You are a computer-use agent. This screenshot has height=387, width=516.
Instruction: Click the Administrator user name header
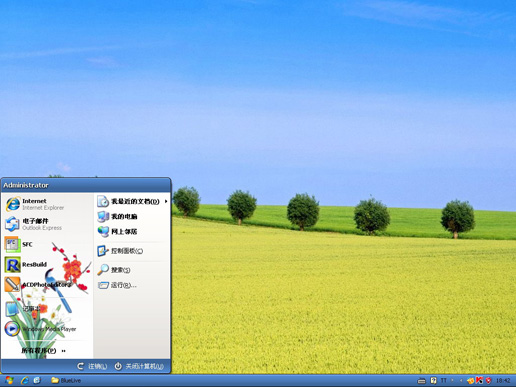tap(26, 185)
